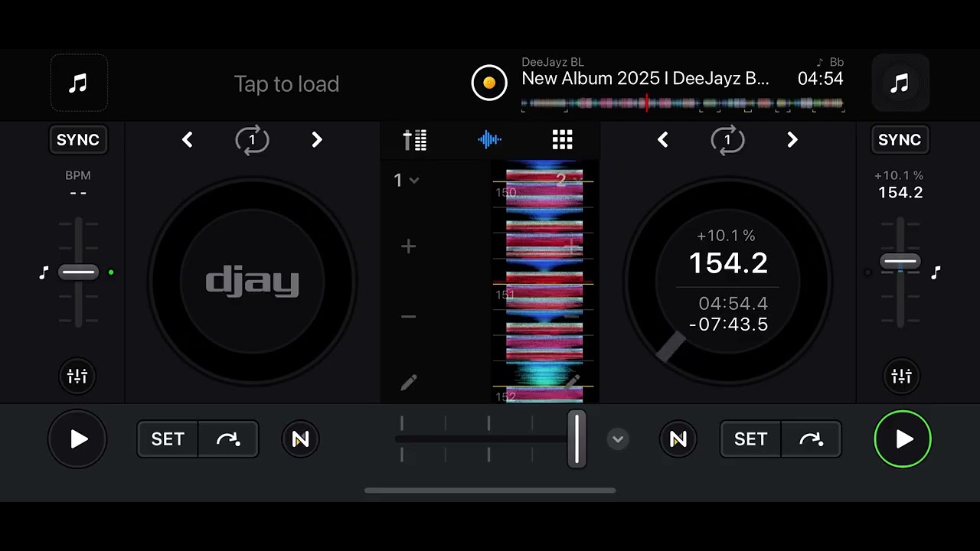Screen dimensions: 980x551
Task: Activate the right deck loop button
Action: pyautogui.click(x=727, y=140)
